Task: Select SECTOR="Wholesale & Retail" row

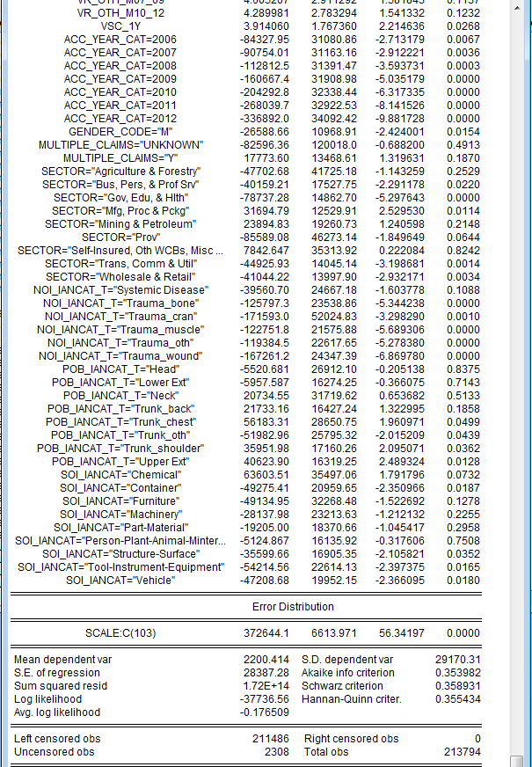Action: click(120, 277)
